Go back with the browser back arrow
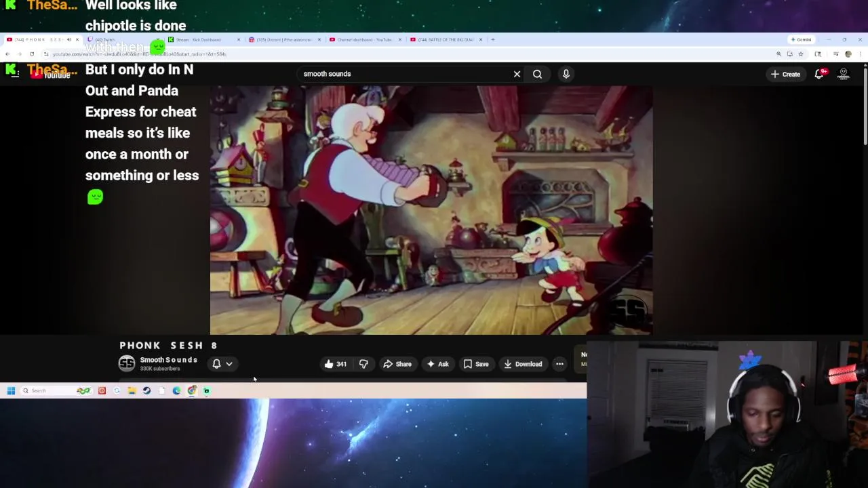This screenshot has width=868, height=488. tap(7, 54)
